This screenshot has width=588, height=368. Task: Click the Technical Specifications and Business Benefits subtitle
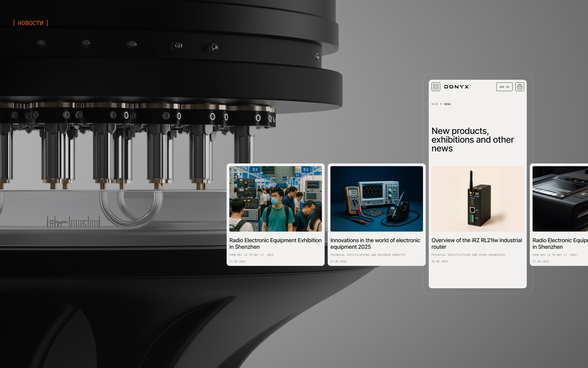(x=368, y=255)
